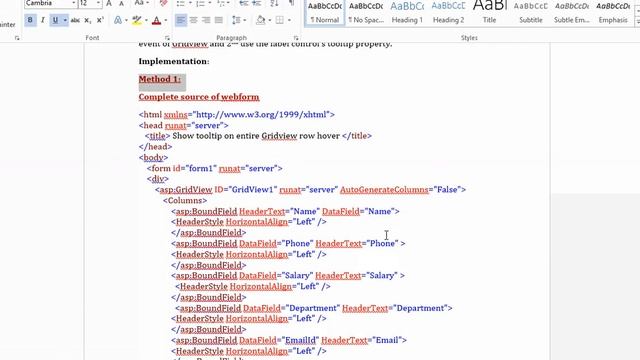The image size is (640, 360).
Task: Click the "<Columns>" tag line
Action: tap(185, 200)
